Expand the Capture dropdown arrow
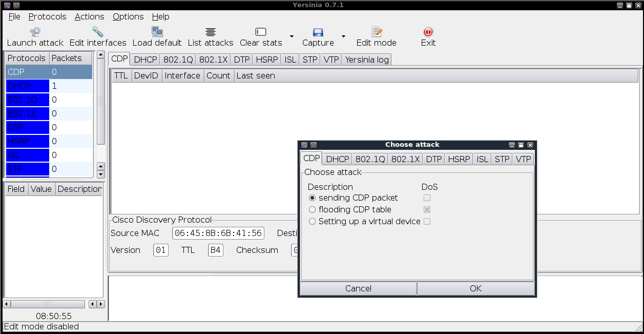 [343, 36]
